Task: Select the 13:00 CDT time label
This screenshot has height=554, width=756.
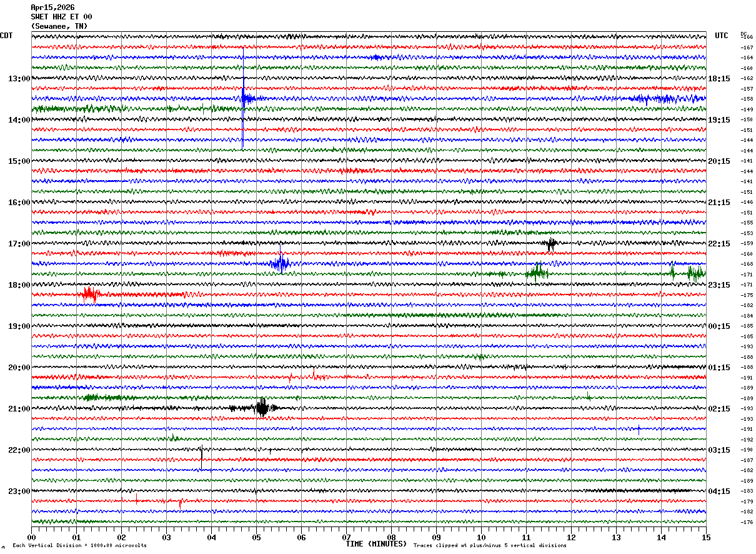Action: click(19, 79)
